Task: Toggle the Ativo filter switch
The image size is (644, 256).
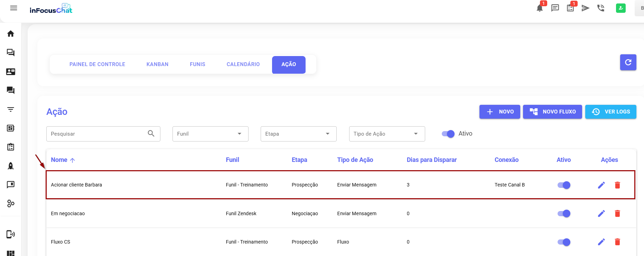Action: coord(448,134)
